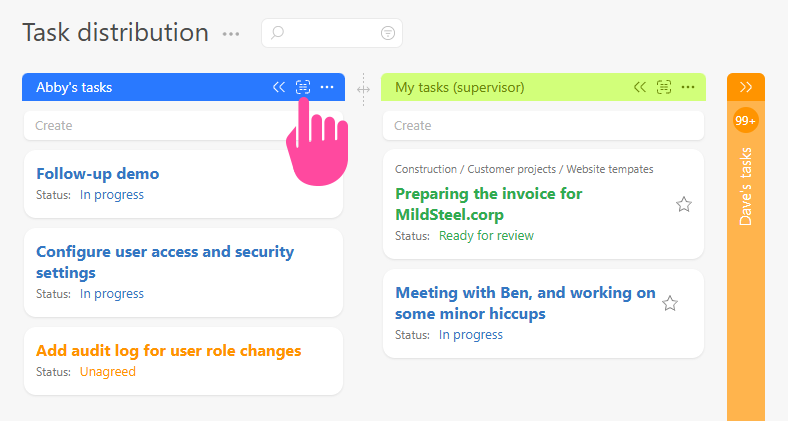Open the Follow-up demo task
Viewport: 788px width, 421px height.
pyautogui.click(x=98, y=173)
